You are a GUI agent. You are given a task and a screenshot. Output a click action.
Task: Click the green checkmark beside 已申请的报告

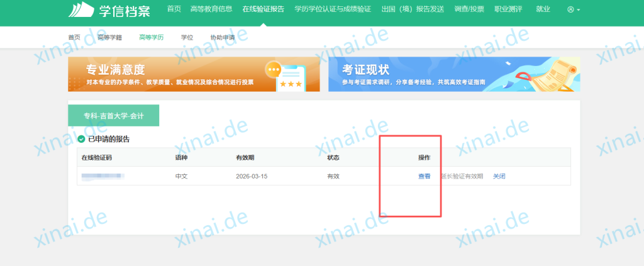[80, 139]
